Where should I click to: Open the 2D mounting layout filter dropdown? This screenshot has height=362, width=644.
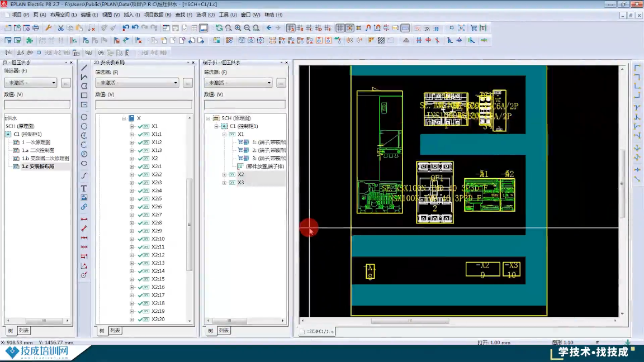tap(176, 83)
